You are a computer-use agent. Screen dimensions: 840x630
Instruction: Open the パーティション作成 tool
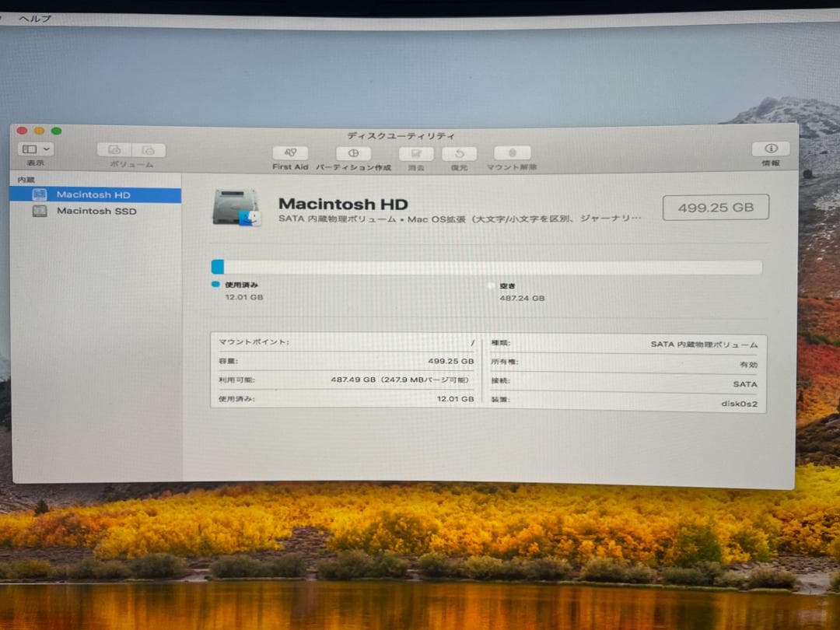(x=353, y=154)
